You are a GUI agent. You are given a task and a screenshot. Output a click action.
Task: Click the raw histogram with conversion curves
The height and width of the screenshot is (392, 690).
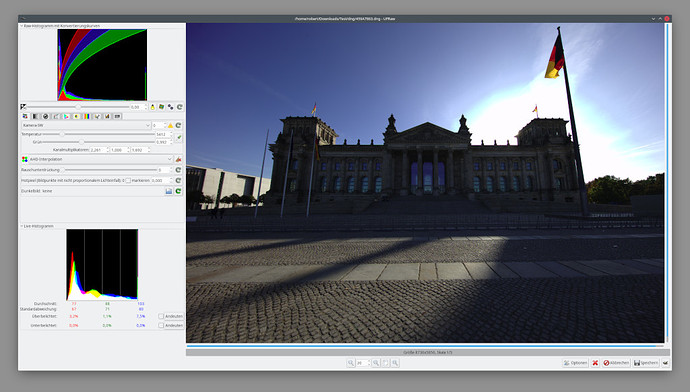[102, 65]
